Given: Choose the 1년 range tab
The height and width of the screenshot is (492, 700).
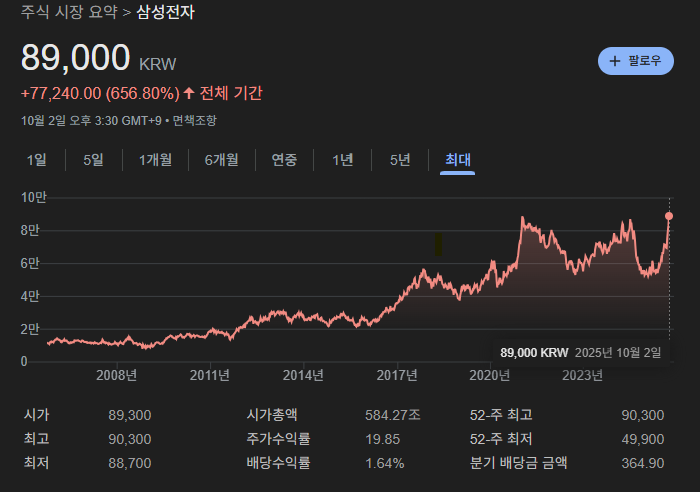Looking at the screenshot, I should [x=342, y=160].
